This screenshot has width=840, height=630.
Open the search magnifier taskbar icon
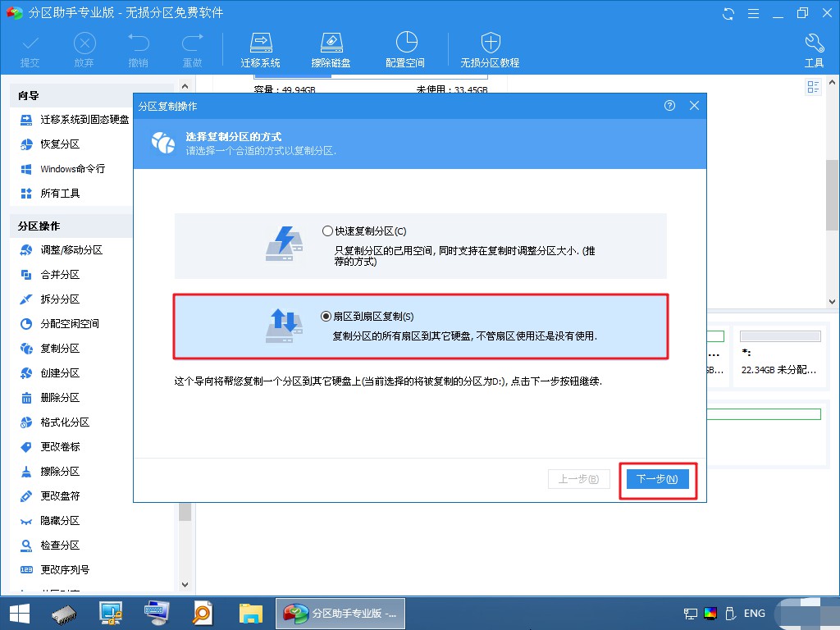point(203,614)
